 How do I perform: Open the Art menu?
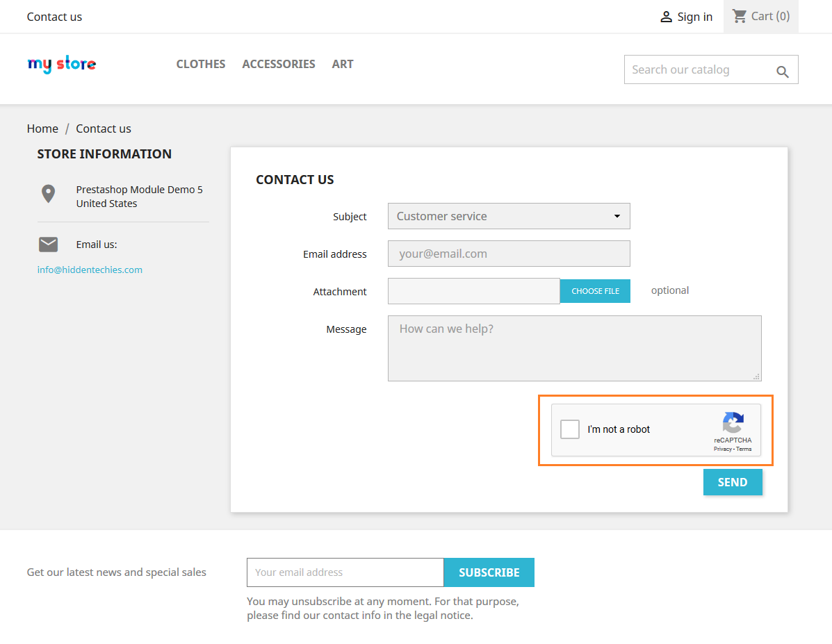(343, 64)
